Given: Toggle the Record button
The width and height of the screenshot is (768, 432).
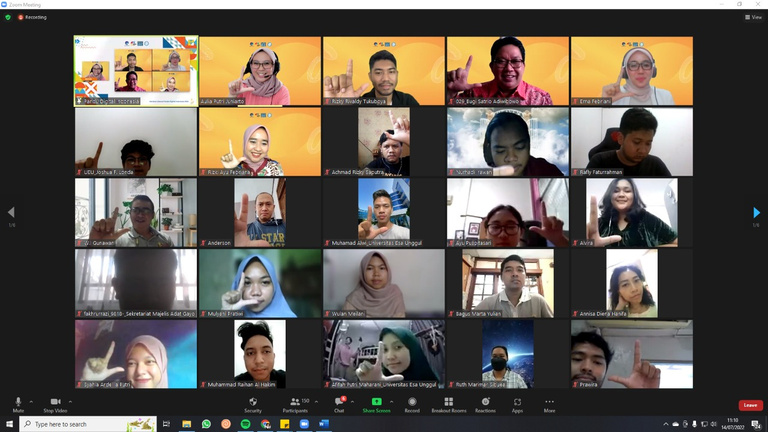Looking at the screenshot, I should [x=412, y=404].
